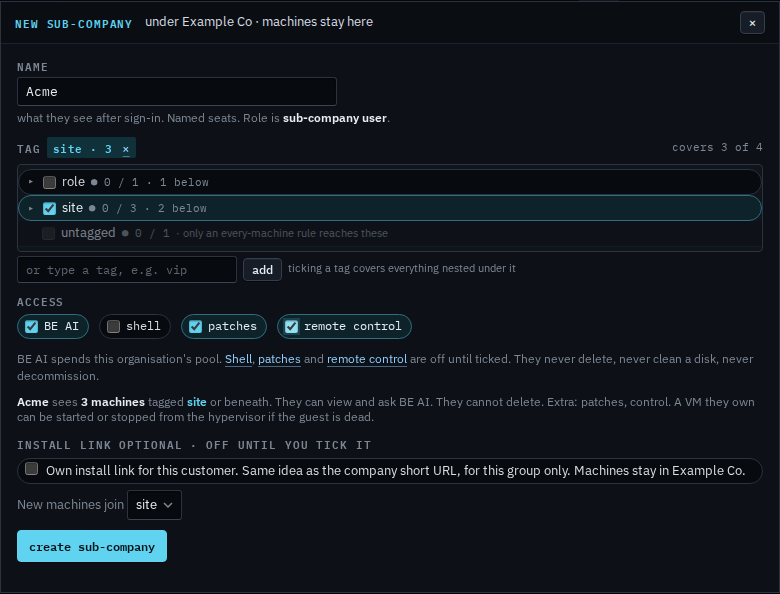Select the role tag row label

(x=73, y=182)
